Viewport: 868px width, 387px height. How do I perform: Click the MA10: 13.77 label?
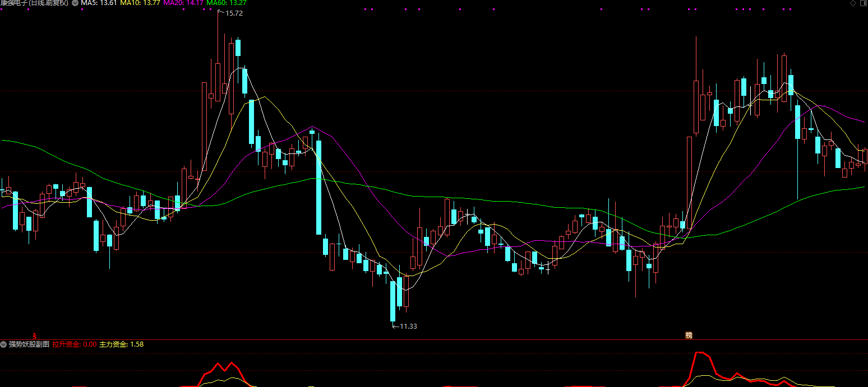point(140,3)
